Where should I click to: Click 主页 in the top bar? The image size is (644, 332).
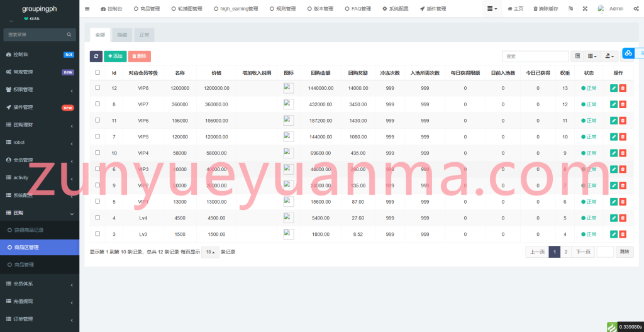[516, 9]
